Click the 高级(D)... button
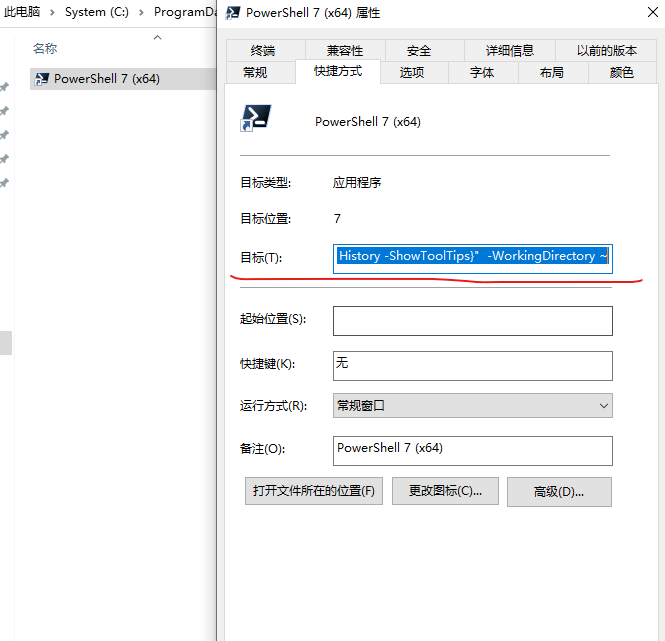Screen dimensions: 665x641 [x=559, y=492]
